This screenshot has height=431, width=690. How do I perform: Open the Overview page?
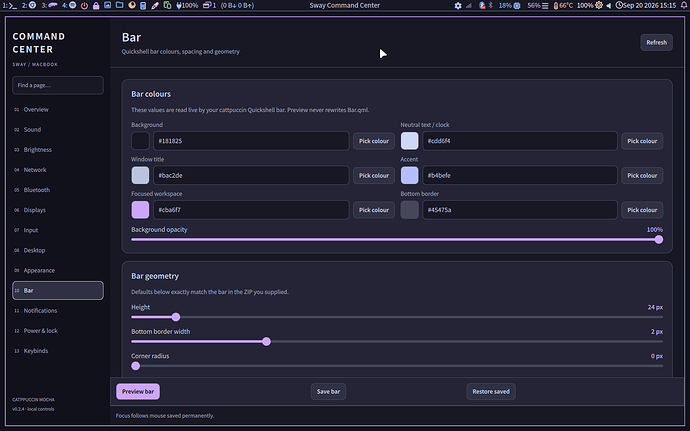58,110
